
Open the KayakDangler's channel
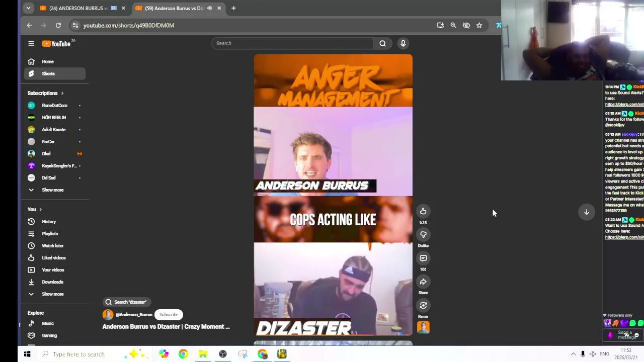tap(55, 165)
